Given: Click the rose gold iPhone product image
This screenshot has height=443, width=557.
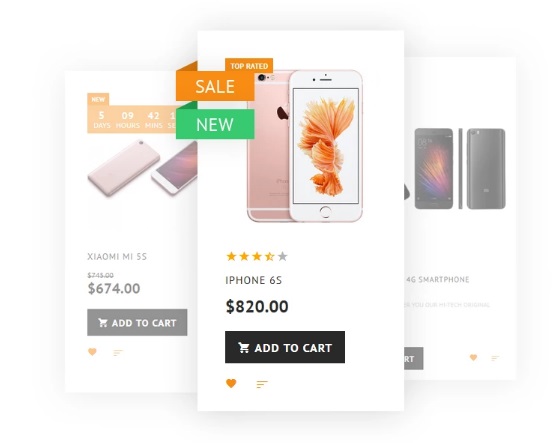Looking at the screenshot, I should pyautogui.click(x=305, y=146).
